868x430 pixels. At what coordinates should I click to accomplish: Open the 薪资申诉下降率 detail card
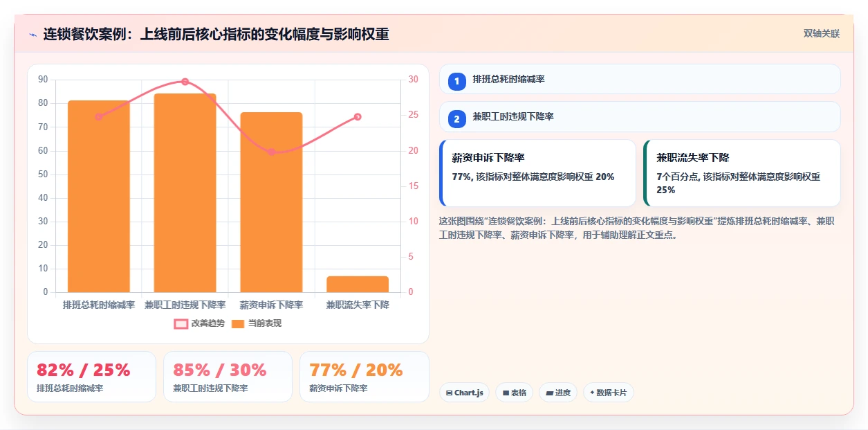coord(537,173)
